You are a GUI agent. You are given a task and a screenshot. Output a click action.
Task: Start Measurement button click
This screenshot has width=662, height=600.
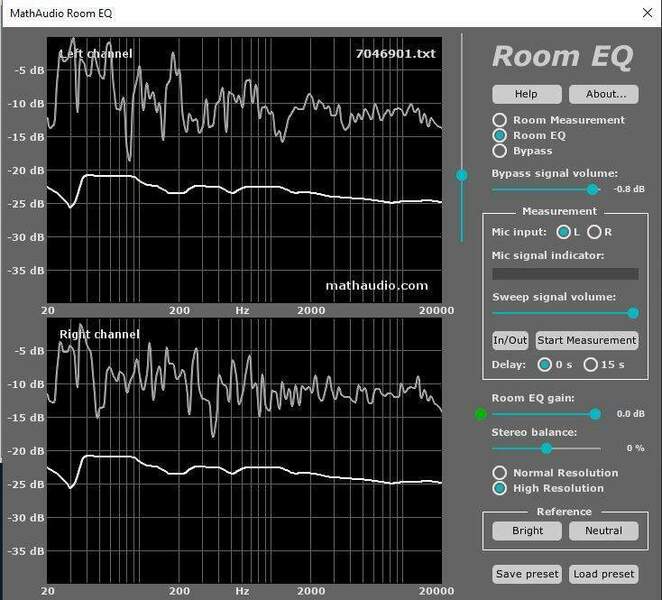[x=587, y=340]
